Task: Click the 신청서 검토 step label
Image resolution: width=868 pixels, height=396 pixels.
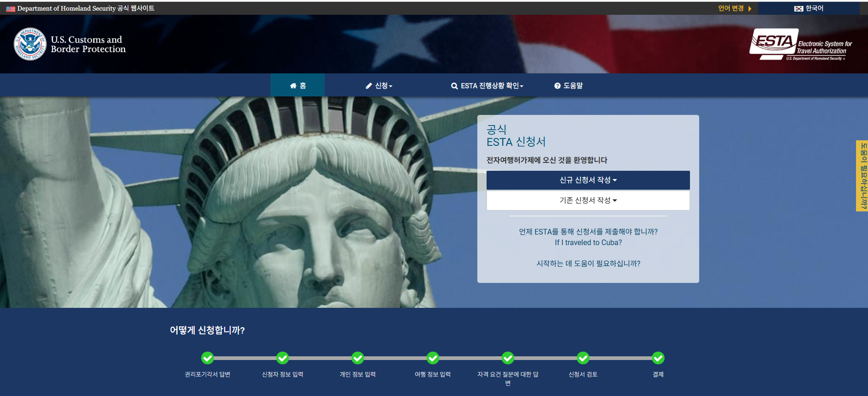Action: point(583,374)
